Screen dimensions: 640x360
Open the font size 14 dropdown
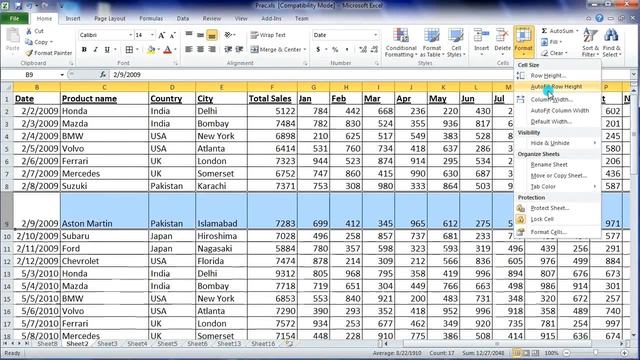(x=153, y=36)
